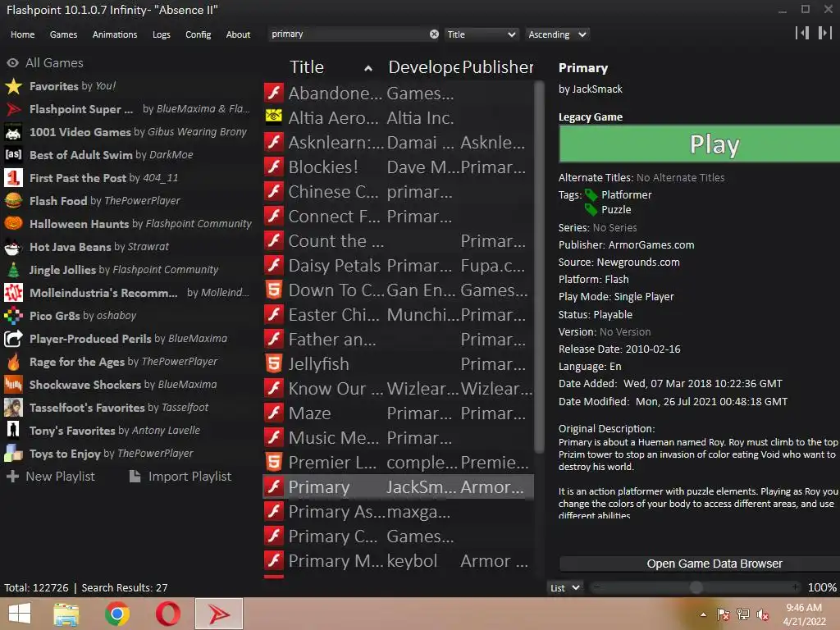Image resolution: width=840 pixels, height=630 pixels.
Task: Select the Shockwave Shockers playlist icon
Action: [x=13, y=385]
